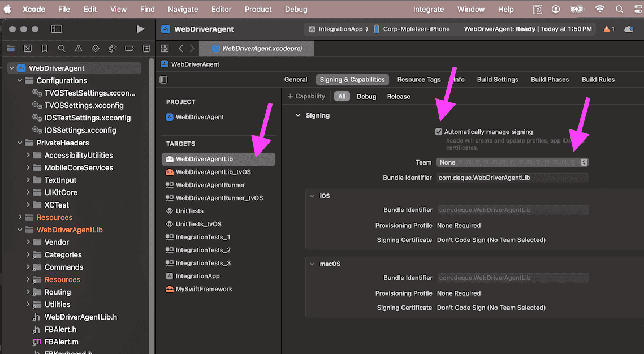Add a capability with + Capability

[x=306, y=97]
